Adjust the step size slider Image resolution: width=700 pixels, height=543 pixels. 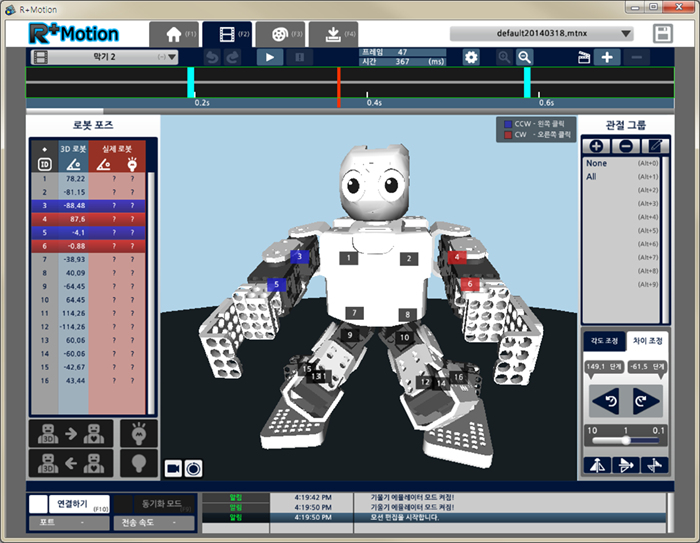627,439
